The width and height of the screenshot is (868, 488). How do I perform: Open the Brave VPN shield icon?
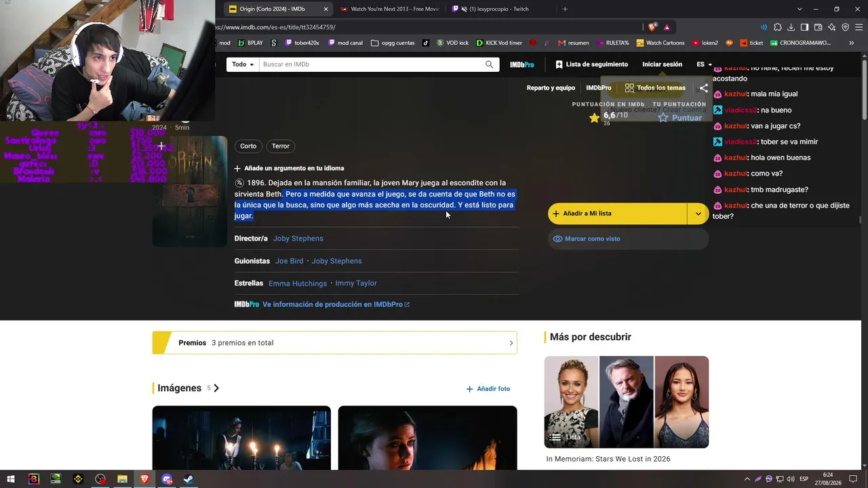coord(845,27)
